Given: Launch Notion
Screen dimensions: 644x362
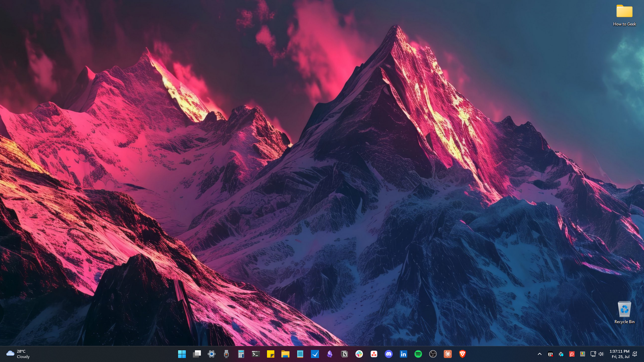Looking at the screenshot, I should pos(345,354).
